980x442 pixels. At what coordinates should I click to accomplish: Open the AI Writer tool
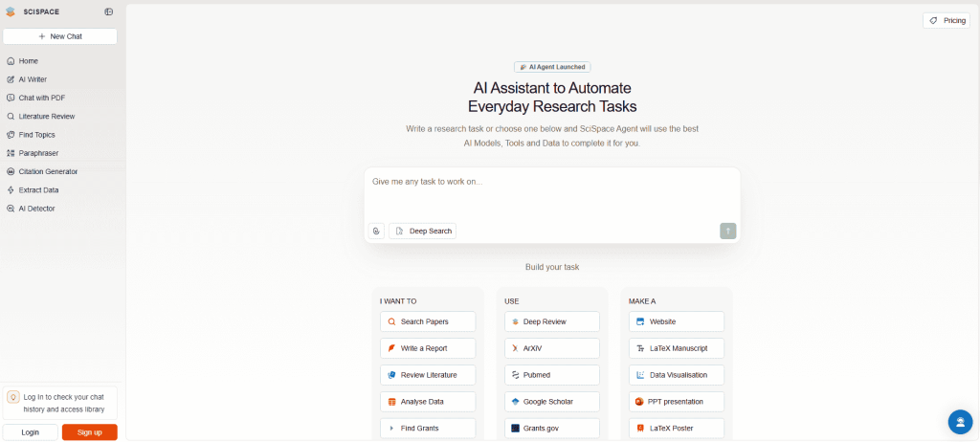tap(33, 79)
